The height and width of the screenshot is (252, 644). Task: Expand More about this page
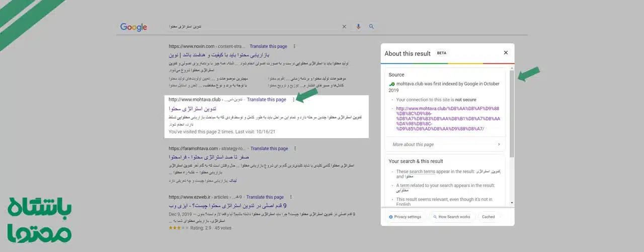(x=445, y=145)
